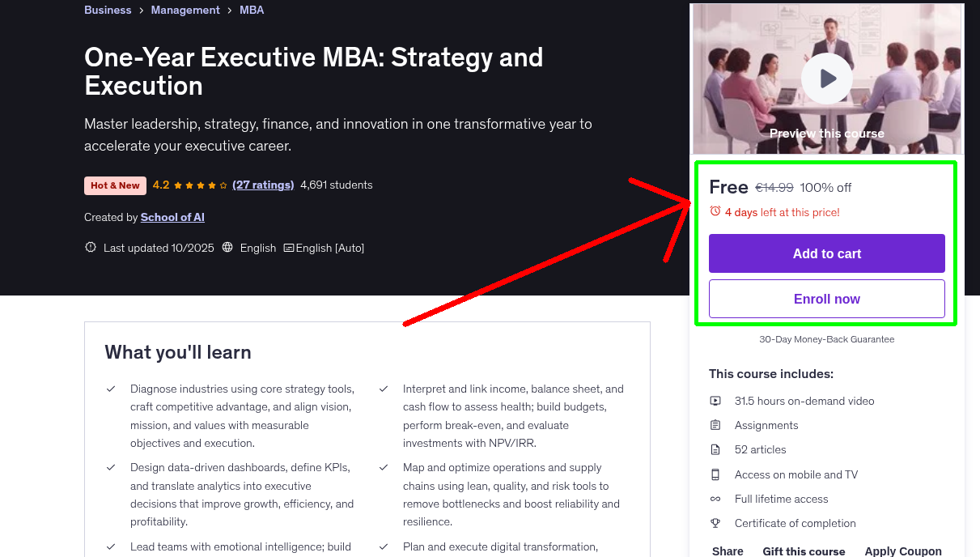Viewport: 980px width, 557px height.
Task: Navigate to the Management breadcrumb
Action: pyautogui.click(x=185, y=10)
